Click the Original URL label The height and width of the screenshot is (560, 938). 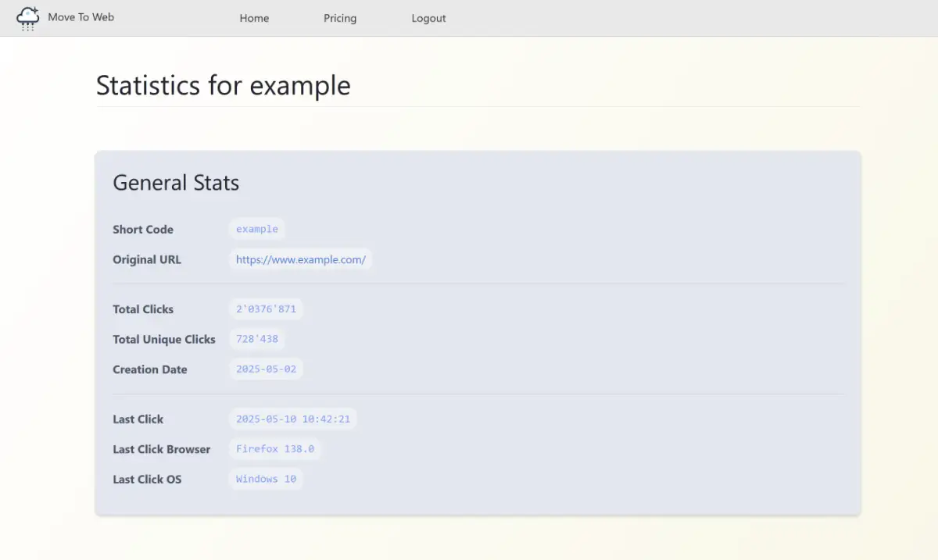click(147, 259)
